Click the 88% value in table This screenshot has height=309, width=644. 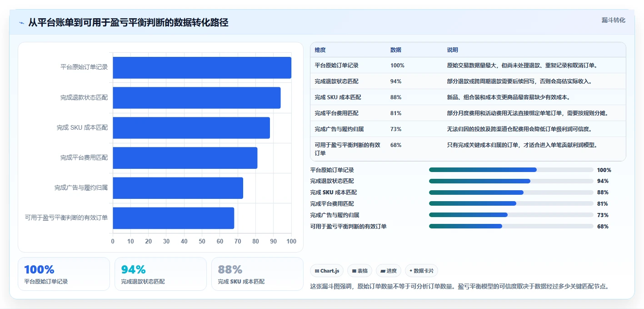point(395,97)
